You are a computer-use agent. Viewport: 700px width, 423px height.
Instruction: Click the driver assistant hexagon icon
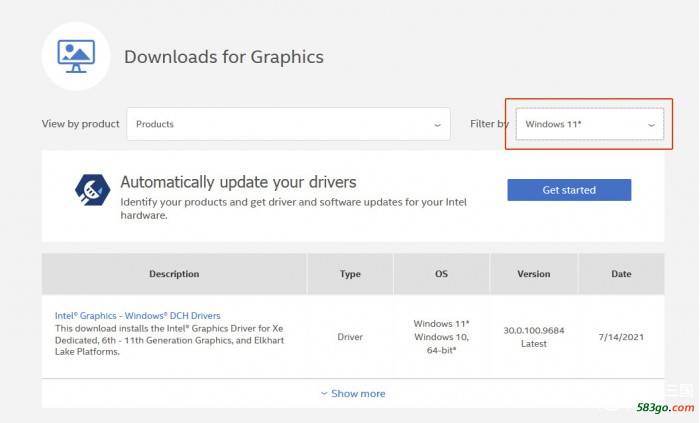click(x=92, y=190)
